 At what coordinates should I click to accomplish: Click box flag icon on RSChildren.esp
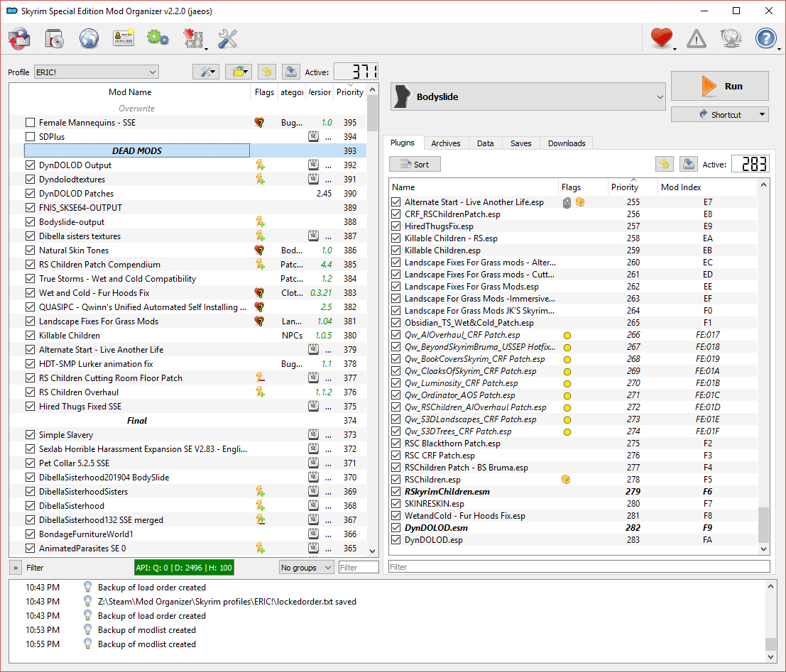pos(566,480)
